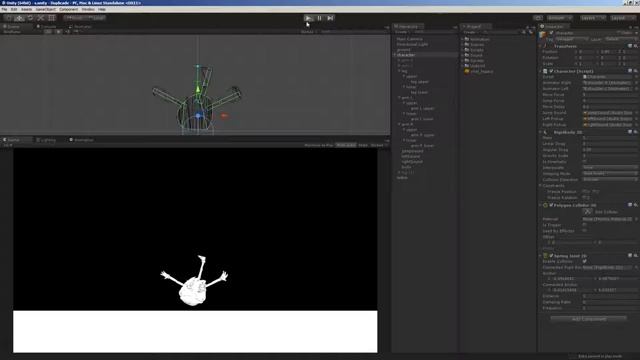
Task: Open the Collision Detection dropdown
Action: 609,180
